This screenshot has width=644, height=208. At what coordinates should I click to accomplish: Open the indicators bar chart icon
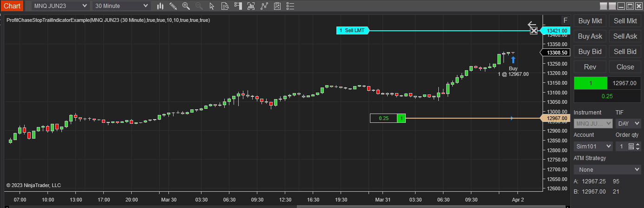tap(252, 6)
